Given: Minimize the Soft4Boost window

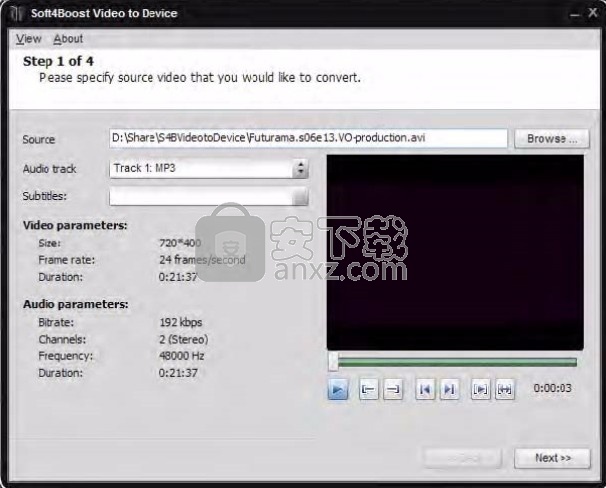Looking at the screenshot, I should (x=574, y=14).
